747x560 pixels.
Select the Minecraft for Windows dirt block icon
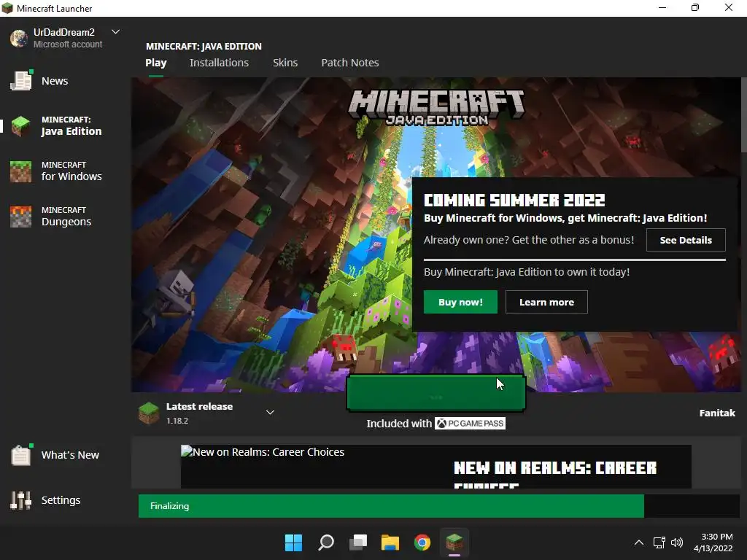tap(21, 171)
